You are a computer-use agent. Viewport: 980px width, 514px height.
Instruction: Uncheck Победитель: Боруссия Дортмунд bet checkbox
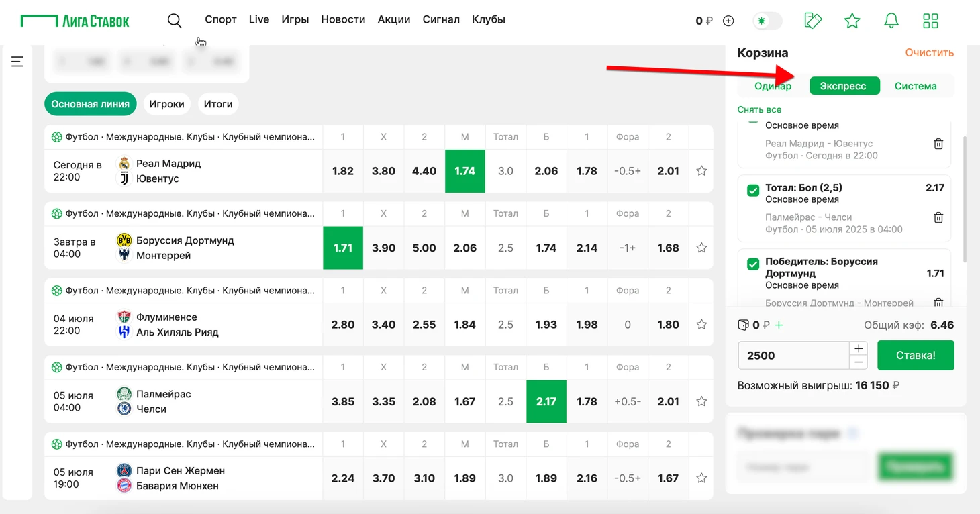click(x=753, y=264)
